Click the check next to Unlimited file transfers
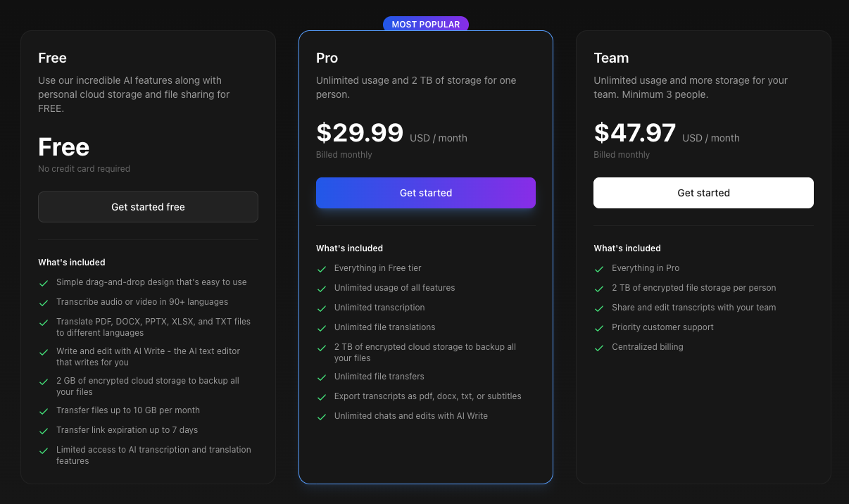This screenshot has width=849, height=504. (x=322, y=377)
